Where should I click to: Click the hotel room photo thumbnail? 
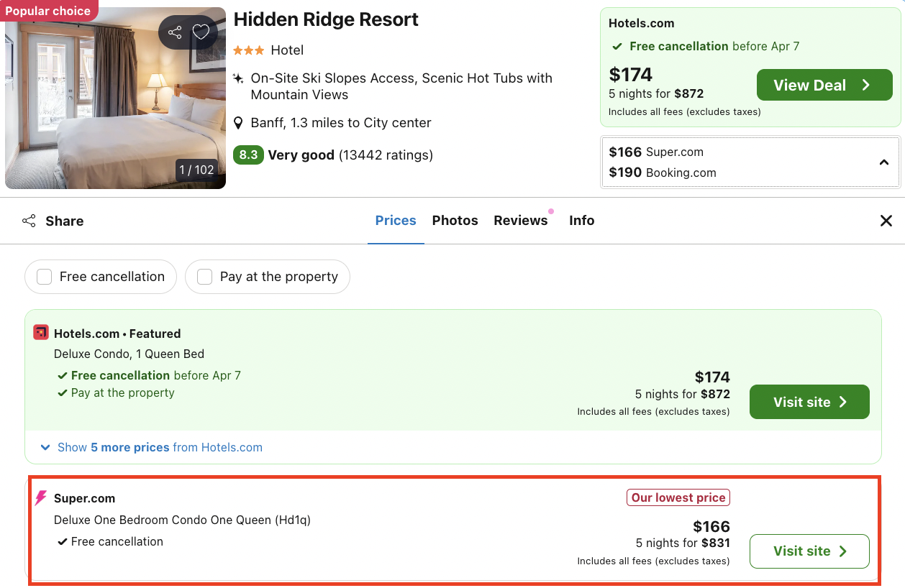coord(115,97)
